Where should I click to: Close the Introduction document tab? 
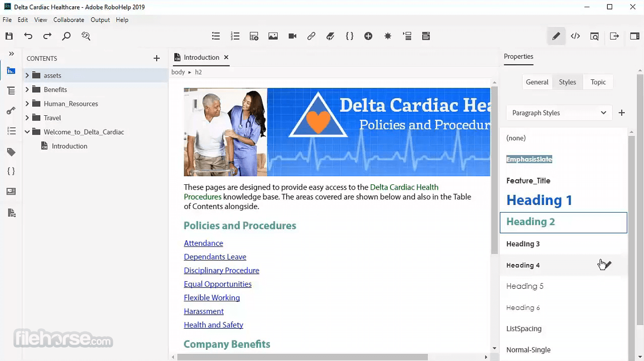(226, 57)
